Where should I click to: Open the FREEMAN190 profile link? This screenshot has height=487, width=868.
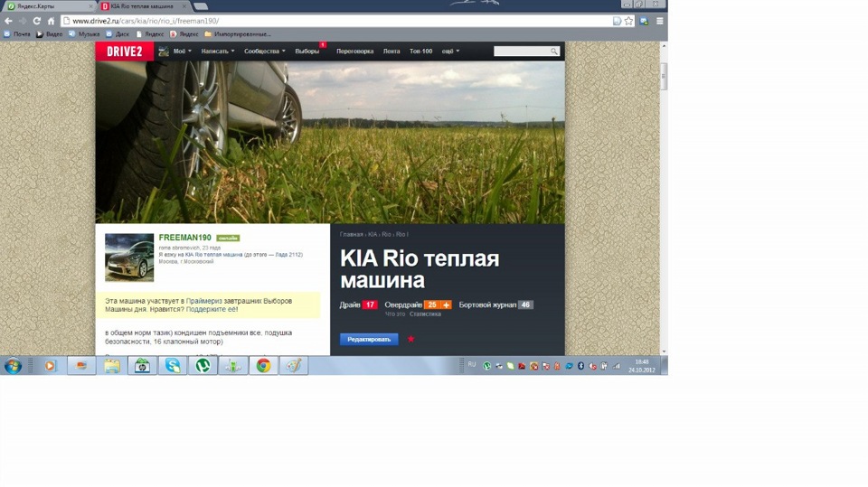pos(184,238)
